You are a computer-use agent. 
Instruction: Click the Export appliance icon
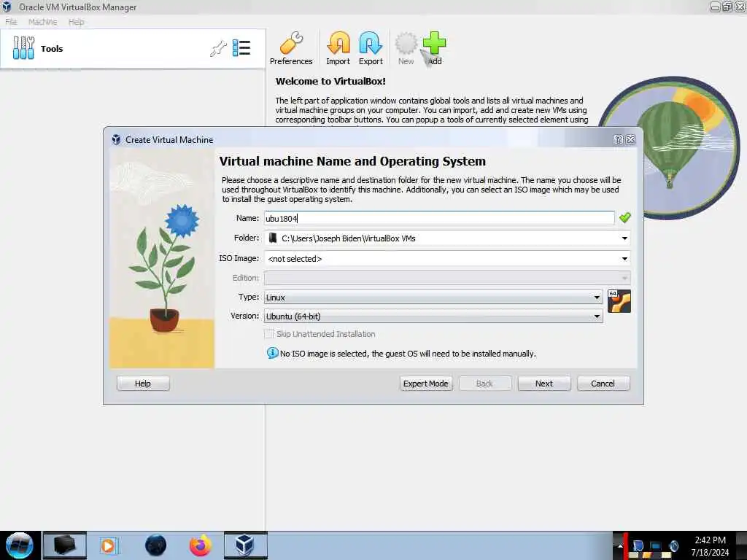(x=371, y=48)
